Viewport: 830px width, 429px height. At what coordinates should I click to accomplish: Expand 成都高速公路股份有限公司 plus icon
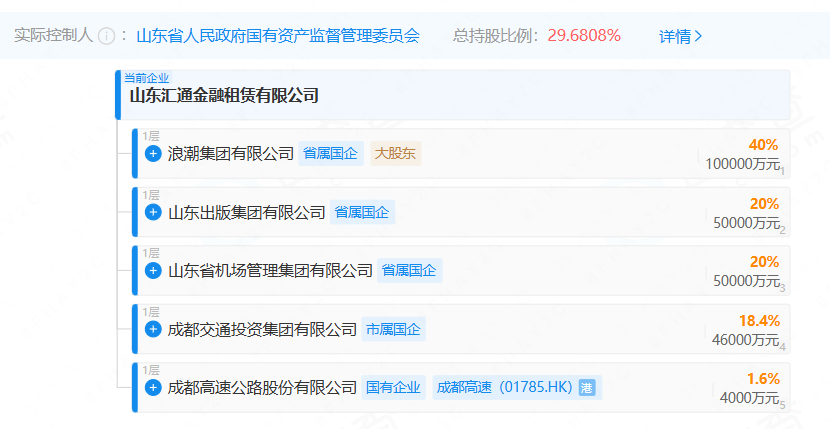(153, 387)
